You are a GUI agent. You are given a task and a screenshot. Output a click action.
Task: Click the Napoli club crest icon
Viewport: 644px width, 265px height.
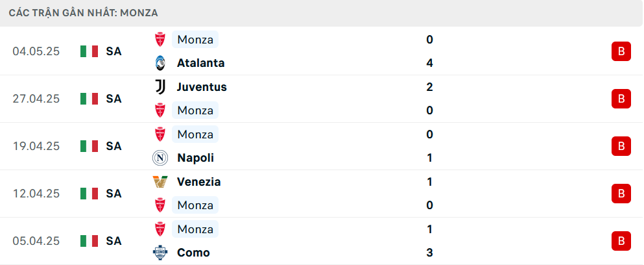point(160,158)
